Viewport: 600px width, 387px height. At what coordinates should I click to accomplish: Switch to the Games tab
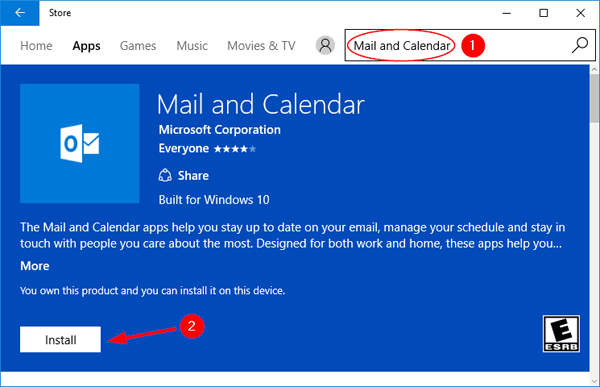(x=138, y=46)
